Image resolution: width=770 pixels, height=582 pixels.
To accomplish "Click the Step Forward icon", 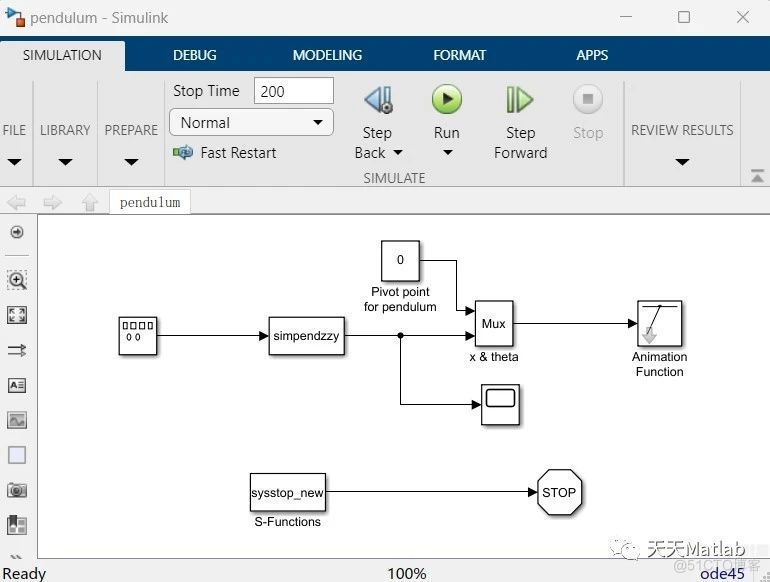I will tap(520, 100).
